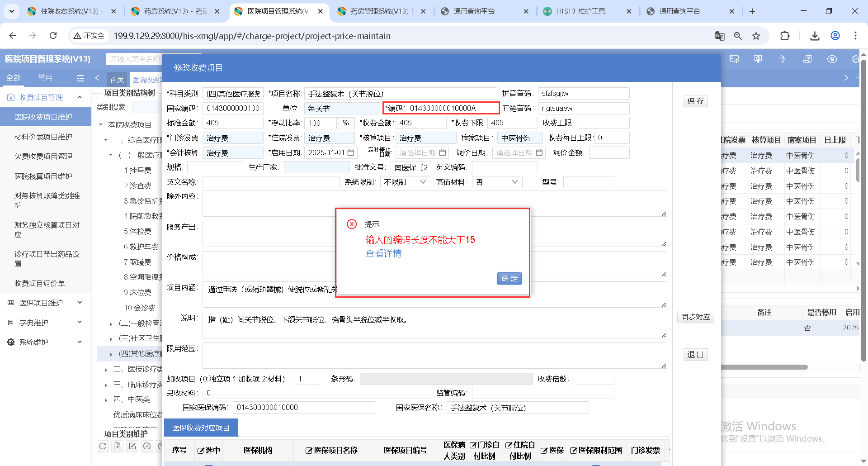This screenshot has height=466, width=868.
Task: Click the Google Translate icon in address bar
Action: pyautogui.click(x=720, y=36)
